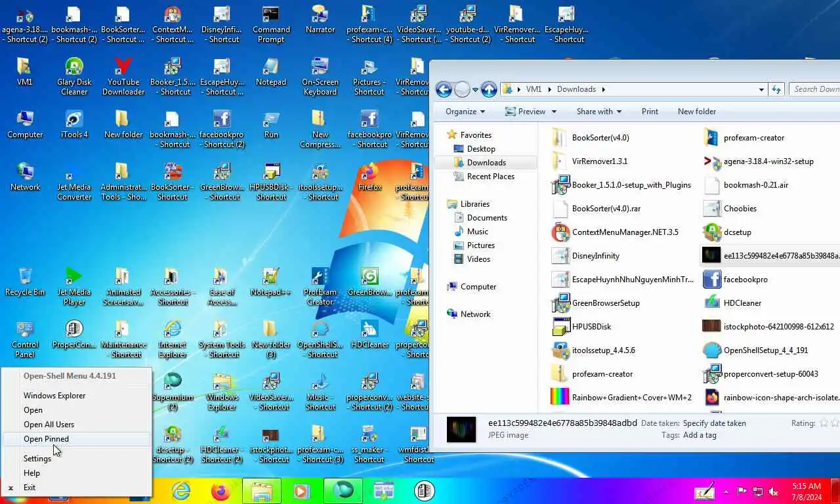Click the Up arrow button in Explorer

[489, 89]
